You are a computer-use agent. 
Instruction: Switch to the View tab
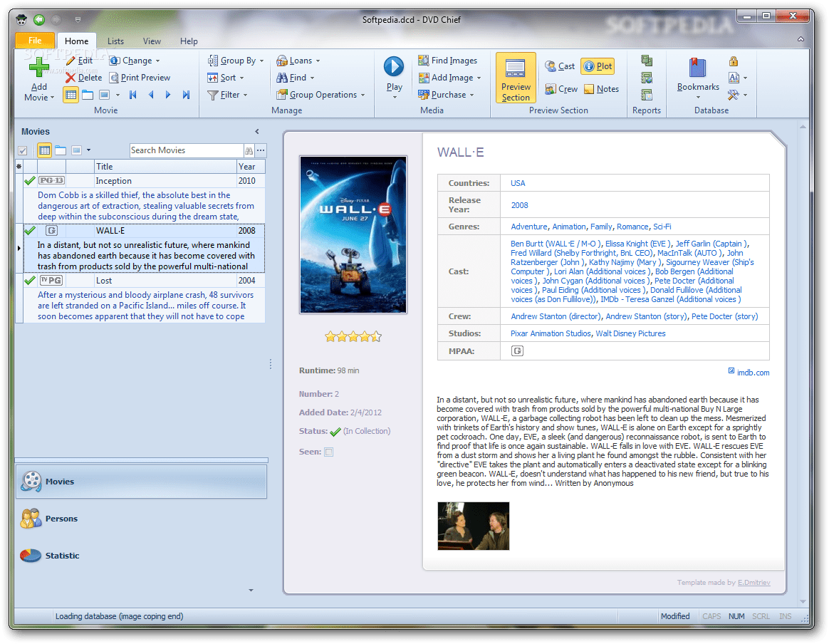point(152,41)
